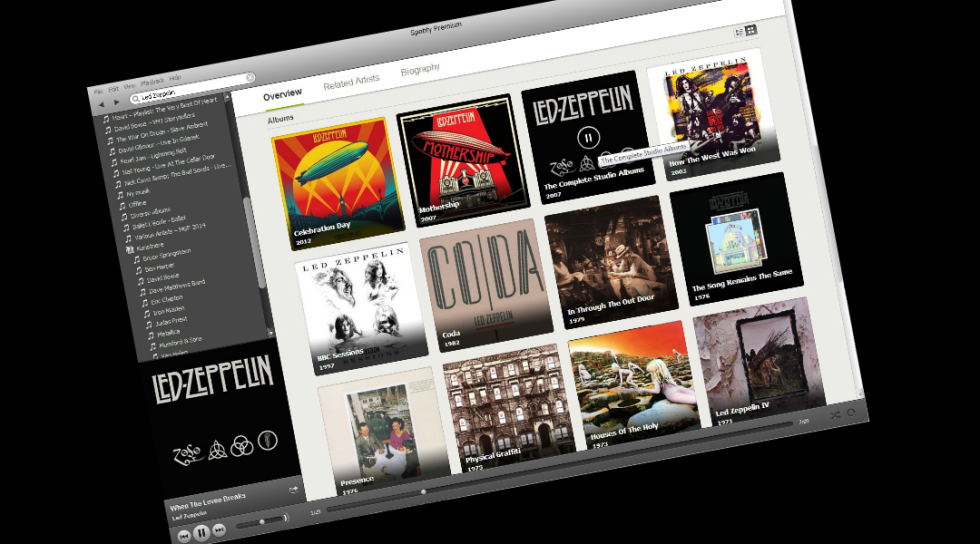
Task: Open the Help menu
Action: pyautogui.click(x=175, y=78)
